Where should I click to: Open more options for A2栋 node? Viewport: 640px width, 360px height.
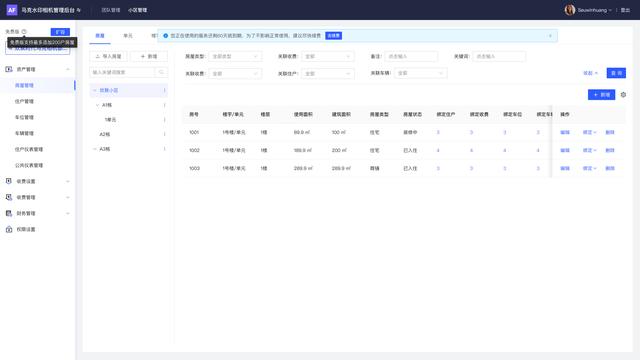[164, 134]
